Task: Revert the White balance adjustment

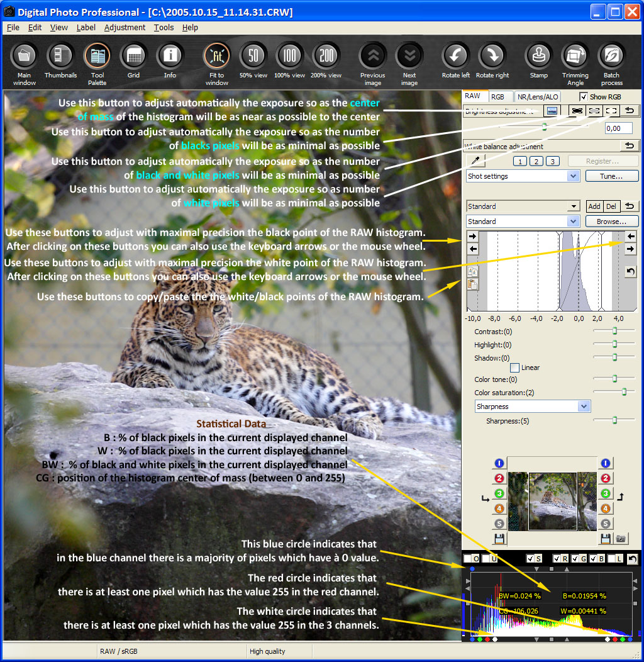Action: click(x=630, y=146)
